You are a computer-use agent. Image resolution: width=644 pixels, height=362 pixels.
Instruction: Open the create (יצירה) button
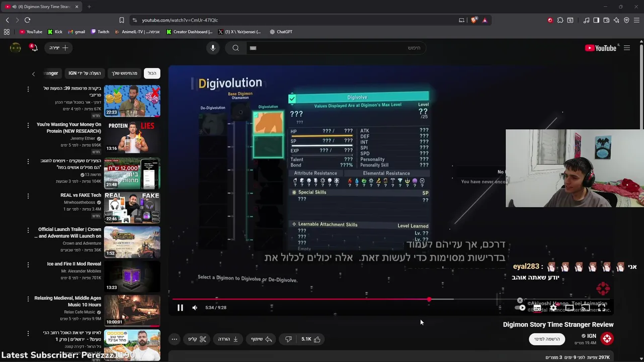(x=59, y=48)
